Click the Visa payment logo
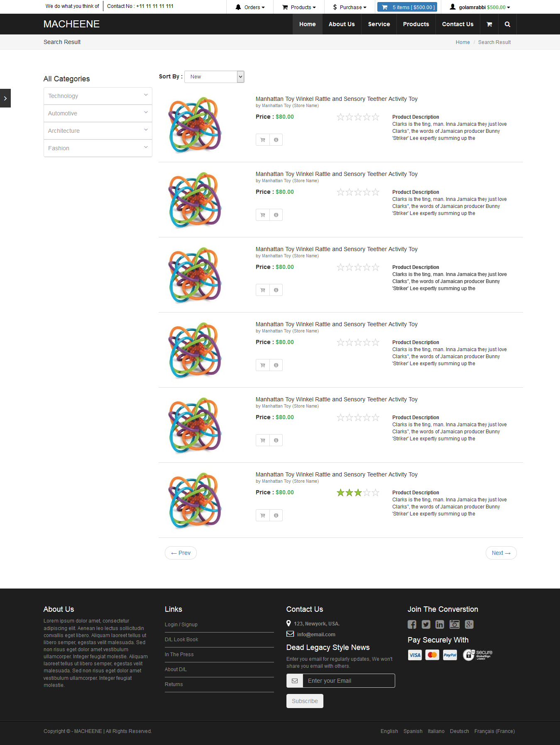The width and height of the screenshot is (560, 745). 415,655
